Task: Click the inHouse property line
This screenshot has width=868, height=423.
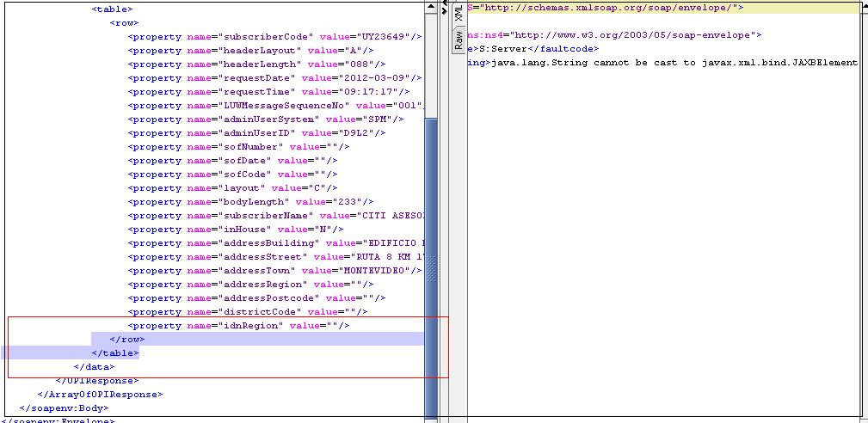Action: click(236, 230)
